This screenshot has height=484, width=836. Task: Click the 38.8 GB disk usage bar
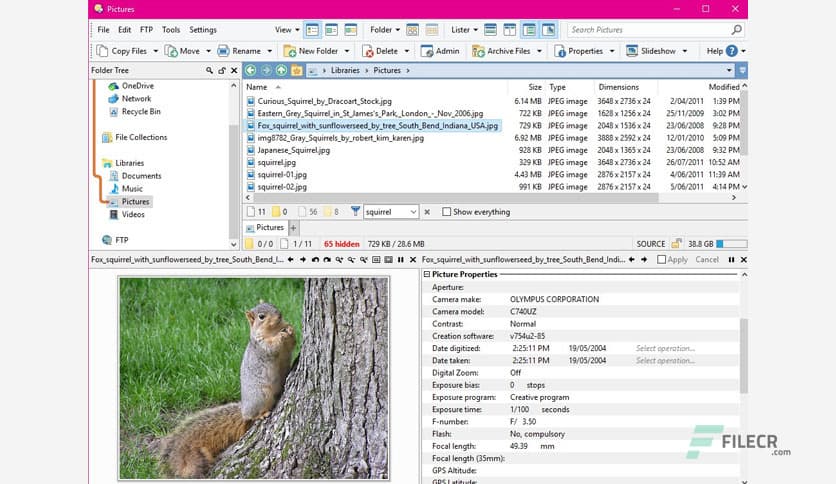pyautogui.click(x=732, y=244)
